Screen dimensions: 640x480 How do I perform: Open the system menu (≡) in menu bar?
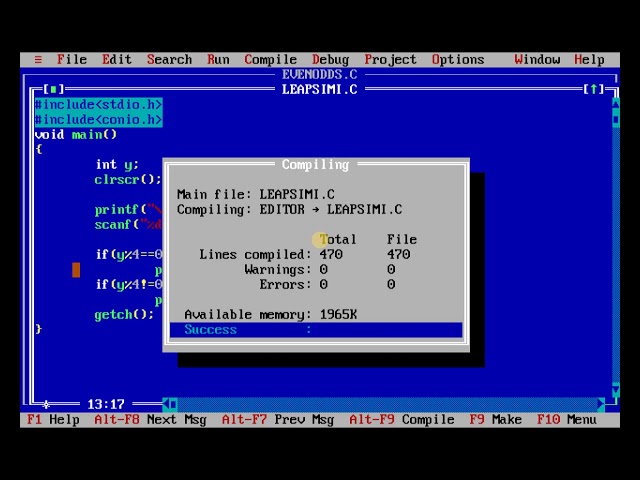coord(38,60)
